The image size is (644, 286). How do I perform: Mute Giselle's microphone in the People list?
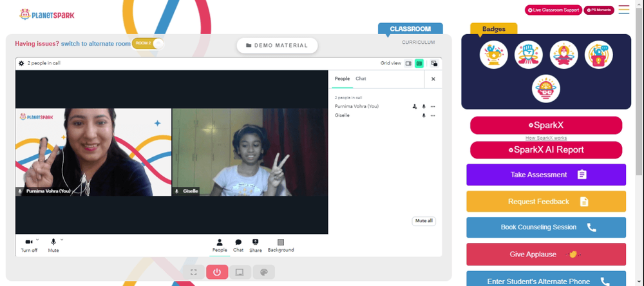point(424,115)
